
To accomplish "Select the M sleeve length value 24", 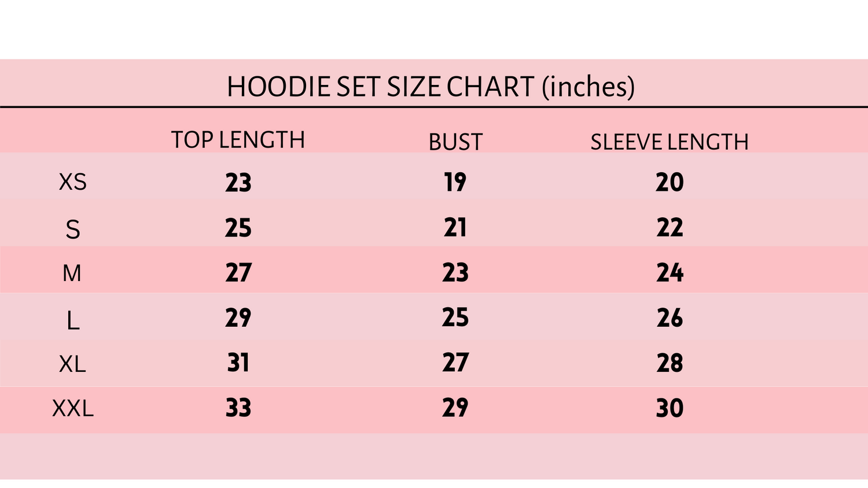I will pyautogui.click(x=670, y=273).
